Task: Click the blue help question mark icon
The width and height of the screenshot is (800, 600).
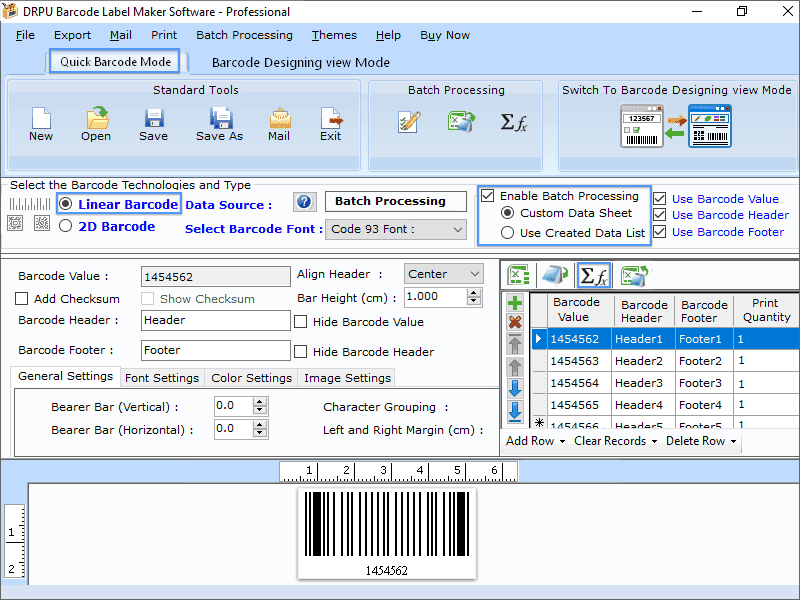Action: coord(305,202)
